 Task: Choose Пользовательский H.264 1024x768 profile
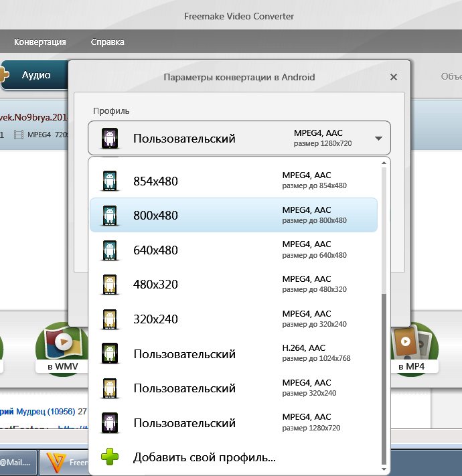[x=234, y=353]
